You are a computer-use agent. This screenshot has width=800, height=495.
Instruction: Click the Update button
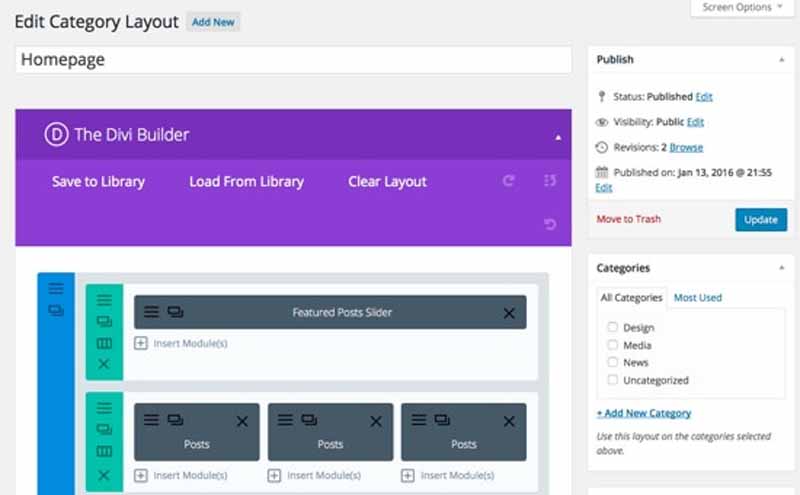click(x=761, y=219)
